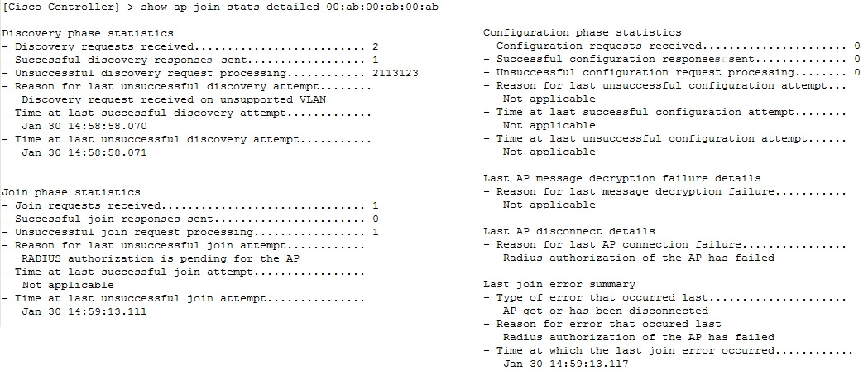Click the timestamp Jan 30 14:59:13.111

point(84,311)
